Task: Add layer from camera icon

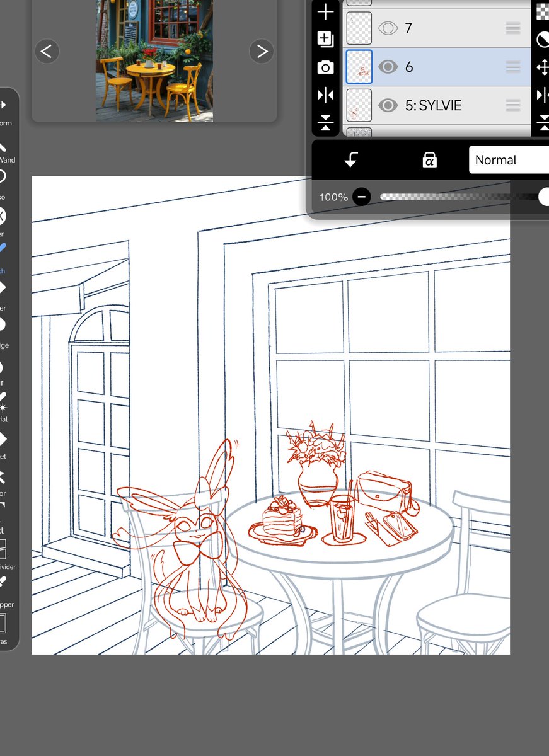Action: [325, 67]
